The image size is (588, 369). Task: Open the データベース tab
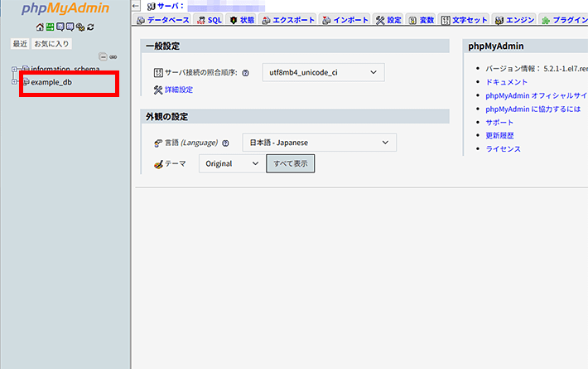163,20
